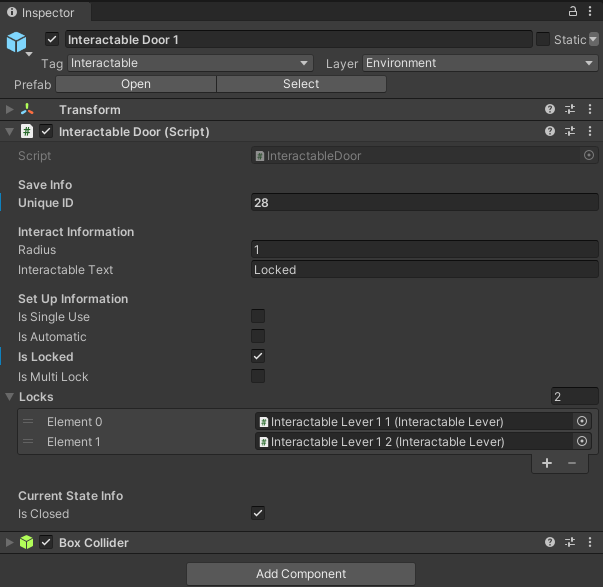The height and width of the screenshot is (587, 603).
Task: Click minus button to remove lock element
Action: 572,463
